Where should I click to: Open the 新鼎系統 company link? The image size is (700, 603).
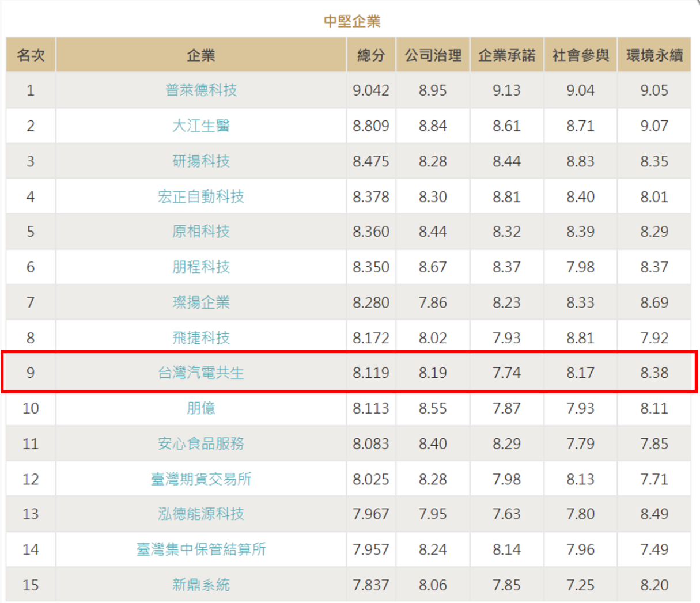pos(200,585)
